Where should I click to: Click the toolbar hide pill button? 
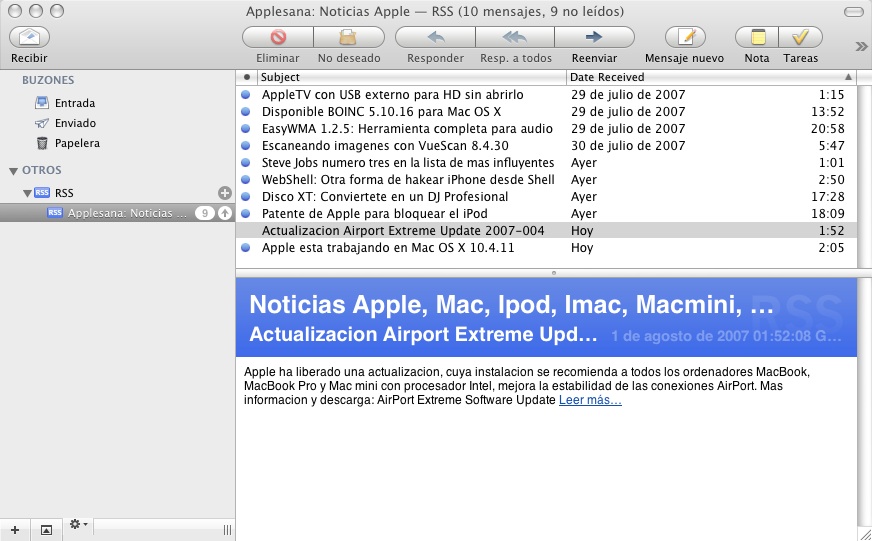tap(854, 12)
